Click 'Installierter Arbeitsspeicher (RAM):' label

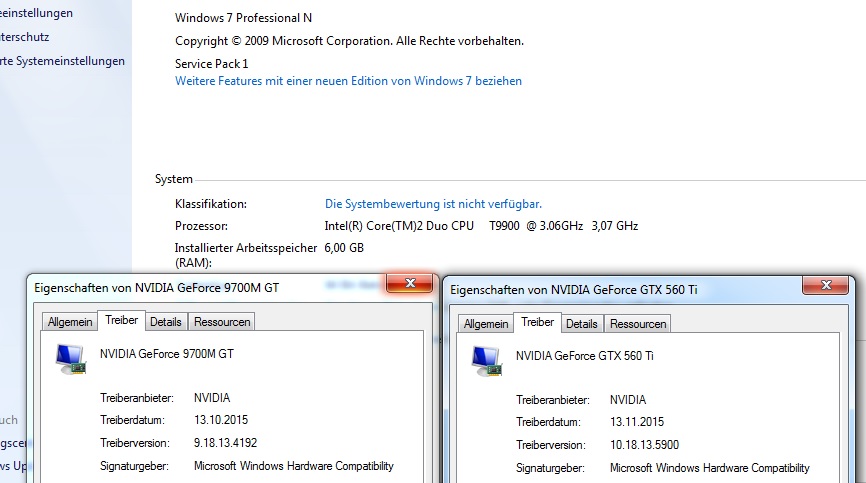click(246, 255)
